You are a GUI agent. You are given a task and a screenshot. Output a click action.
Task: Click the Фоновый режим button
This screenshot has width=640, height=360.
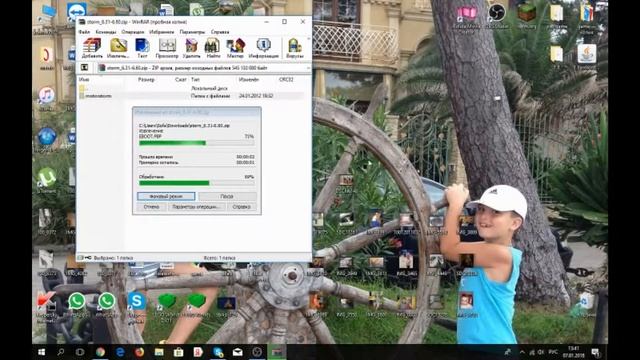tap(166, 196)
